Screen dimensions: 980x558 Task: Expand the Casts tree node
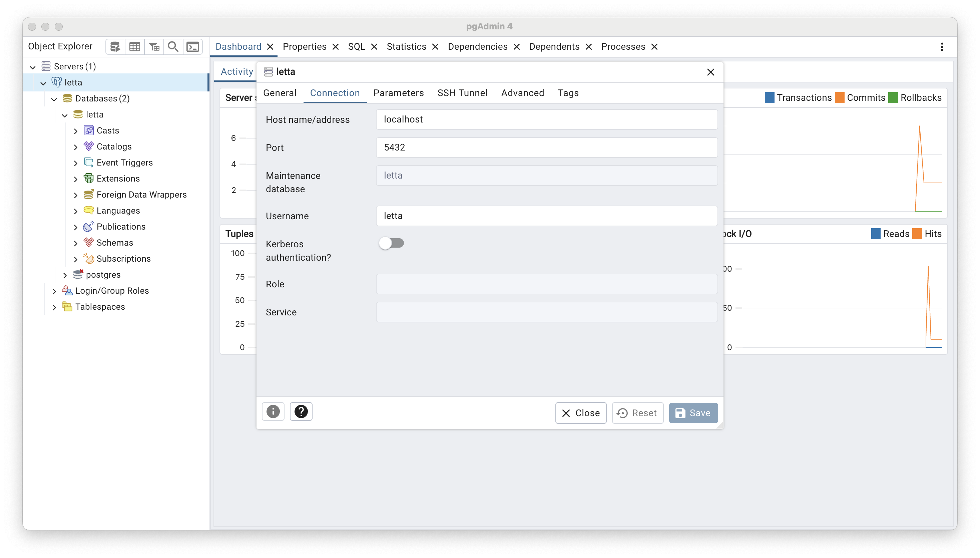coord(75,130)
